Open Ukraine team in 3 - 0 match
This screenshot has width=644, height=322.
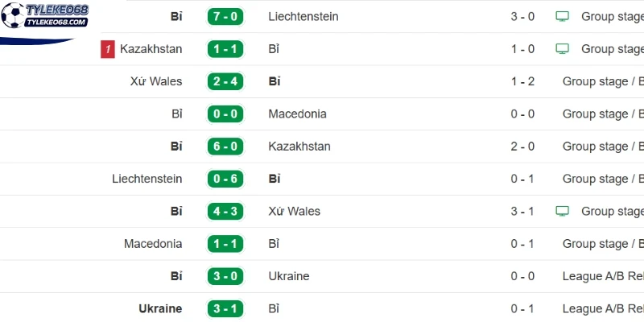pyautogui.click(x=289, y=276)
